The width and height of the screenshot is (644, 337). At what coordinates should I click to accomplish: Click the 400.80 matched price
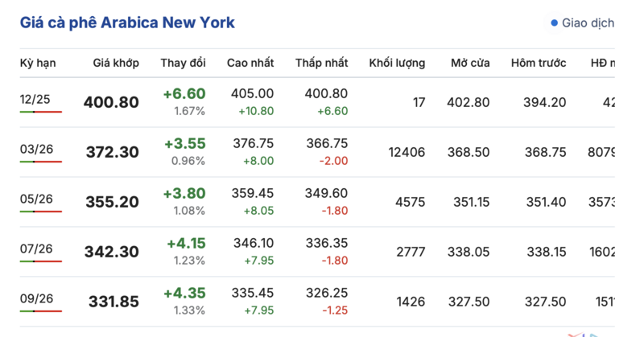[111, 103]
